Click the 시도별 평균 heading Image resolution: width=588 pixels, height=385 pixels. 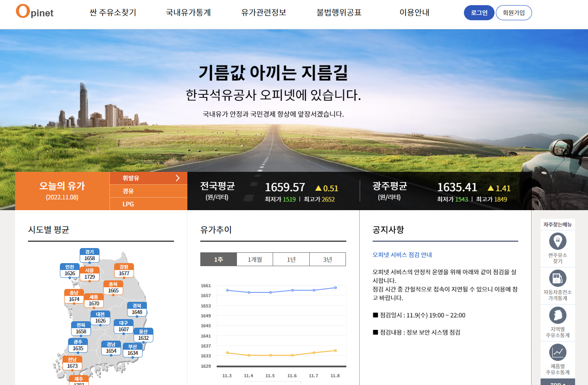point(48,230)
